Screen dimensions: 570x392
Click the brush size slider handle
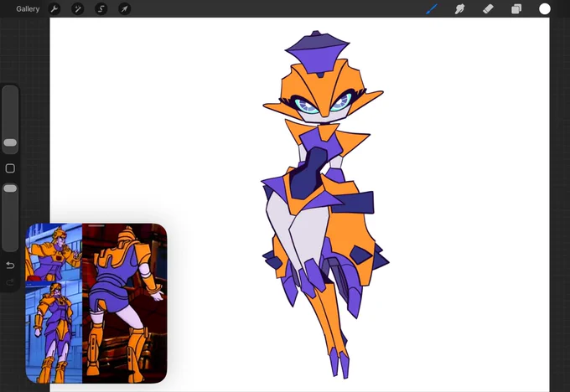[10, 142]
